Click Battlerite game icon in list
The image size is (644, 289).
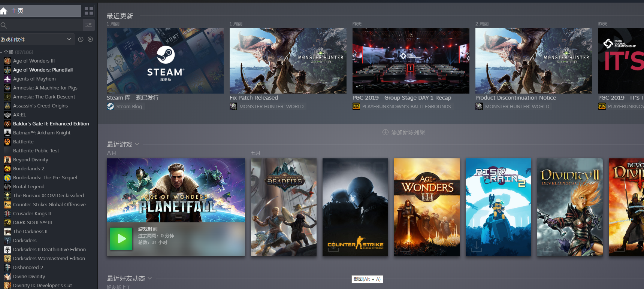click(x=7, y=142)
